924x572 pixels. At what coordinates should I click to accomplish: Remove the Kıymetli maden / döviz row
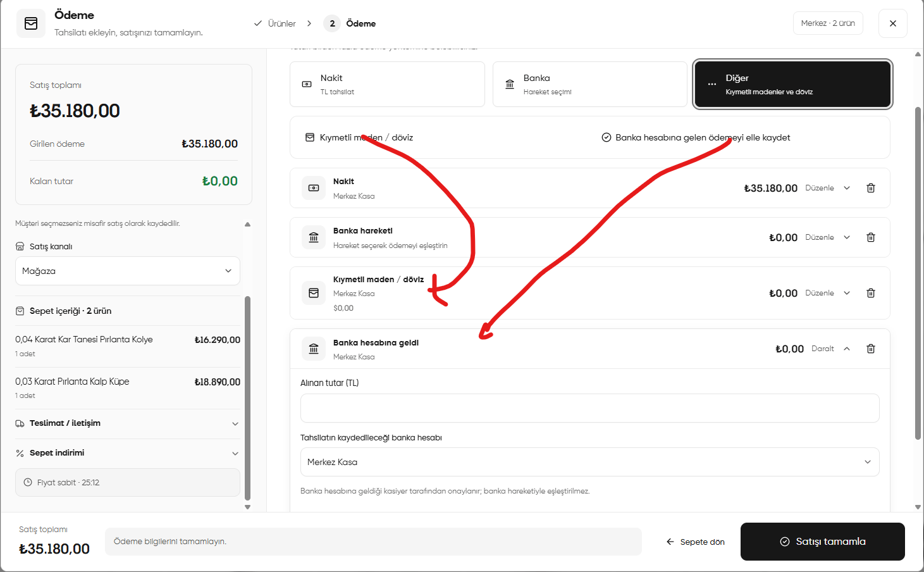(x=871, y=293)
